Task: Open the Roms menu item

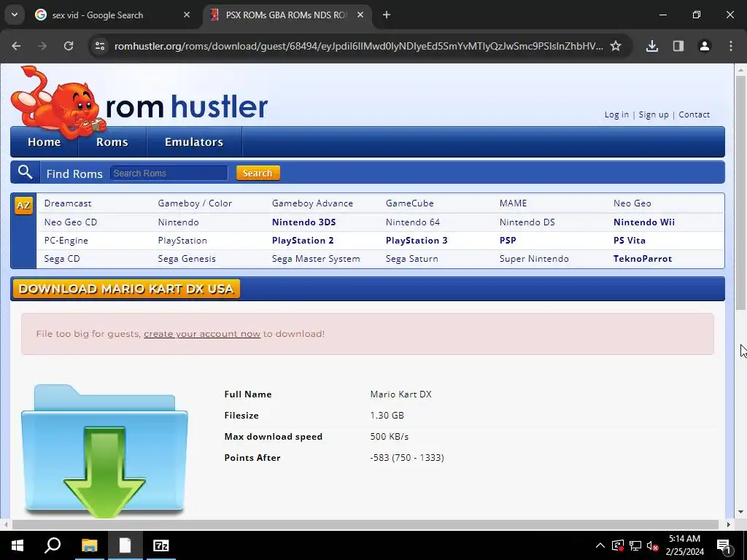Action: pyautogui.click(x=112, y=142)
